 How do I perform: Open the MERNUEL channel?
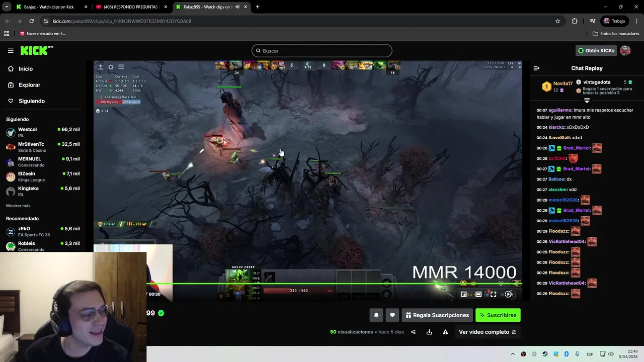pos(43,162)
